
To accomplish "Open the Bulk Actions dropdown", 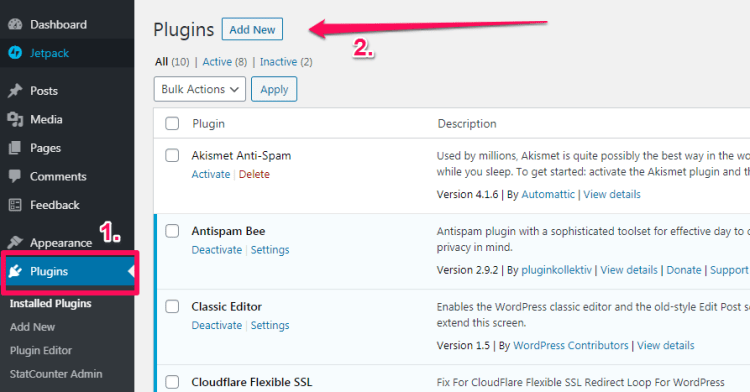I will tap(199, 89).
